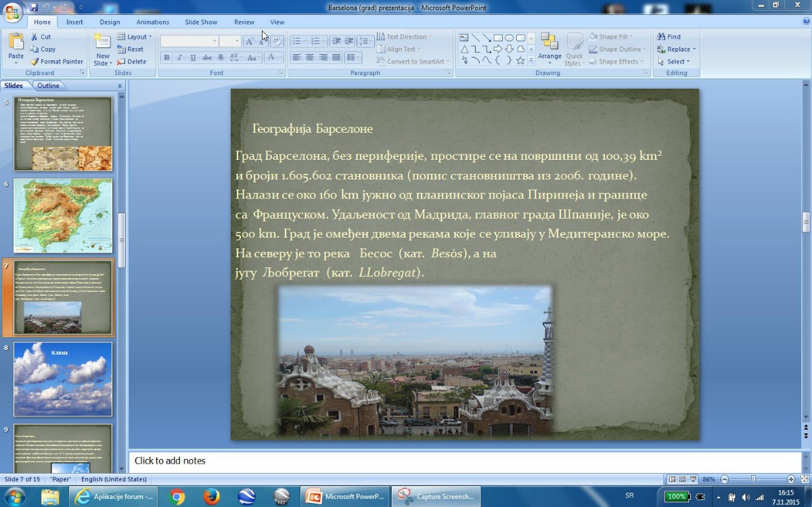
Task: Expand the font name combo box
Action: tap(215, 41)
